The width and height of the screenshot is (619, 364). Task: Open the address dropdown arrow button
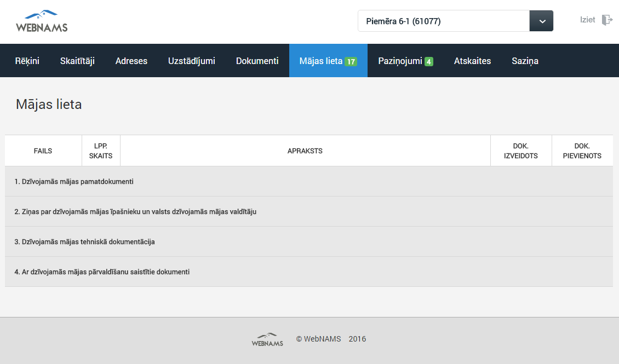541,21
